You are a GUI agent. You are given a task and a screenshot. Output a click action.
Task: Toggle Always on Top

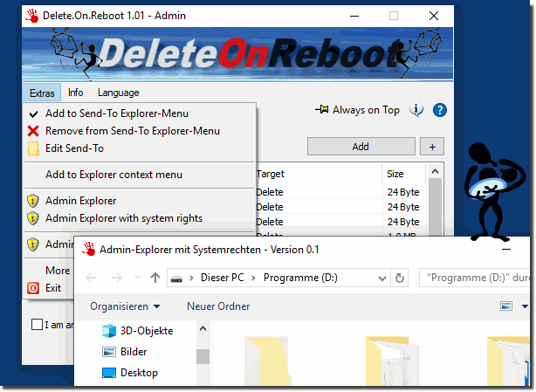tap(358, 110)
